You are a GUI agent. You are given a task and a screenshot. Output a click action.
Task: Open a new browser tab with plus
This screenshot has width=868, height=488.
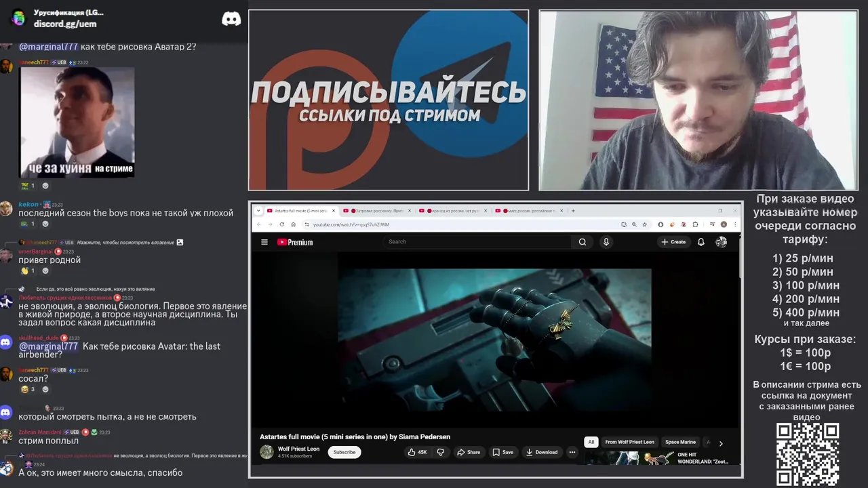[573, 211]
